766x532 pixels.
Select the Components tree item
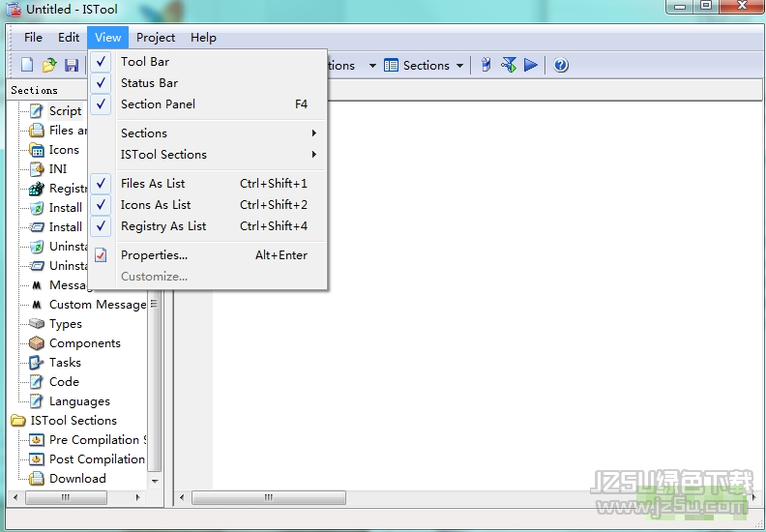84,343
